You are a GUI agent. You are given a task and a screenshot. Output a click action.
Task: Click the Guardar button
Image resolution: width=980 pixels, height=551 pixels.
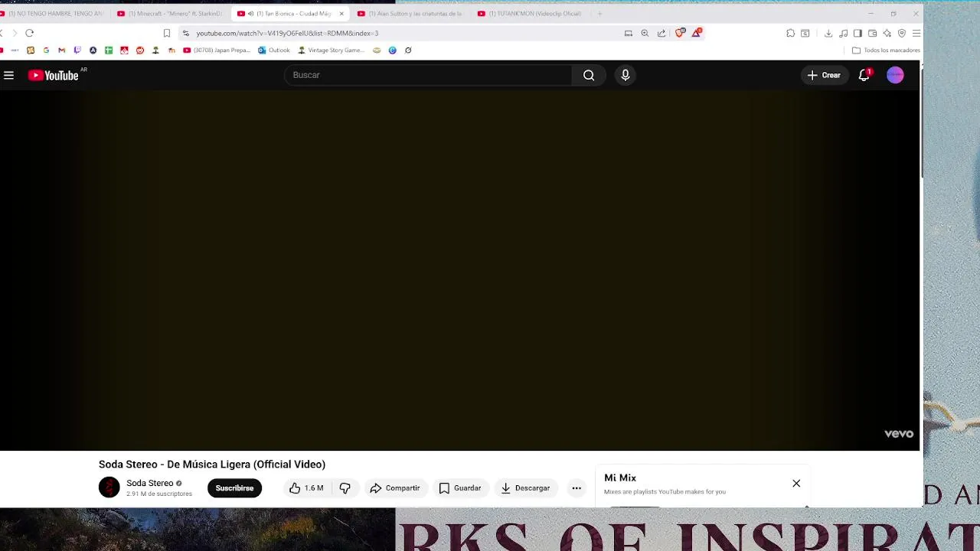tap(460, 488)
